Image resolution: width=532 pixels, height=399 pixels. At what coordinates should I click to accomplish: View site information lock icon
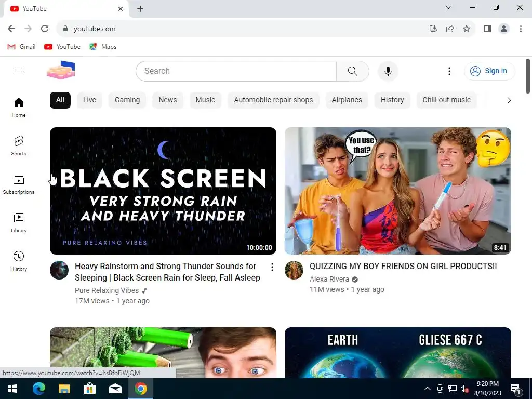[65, 29]
